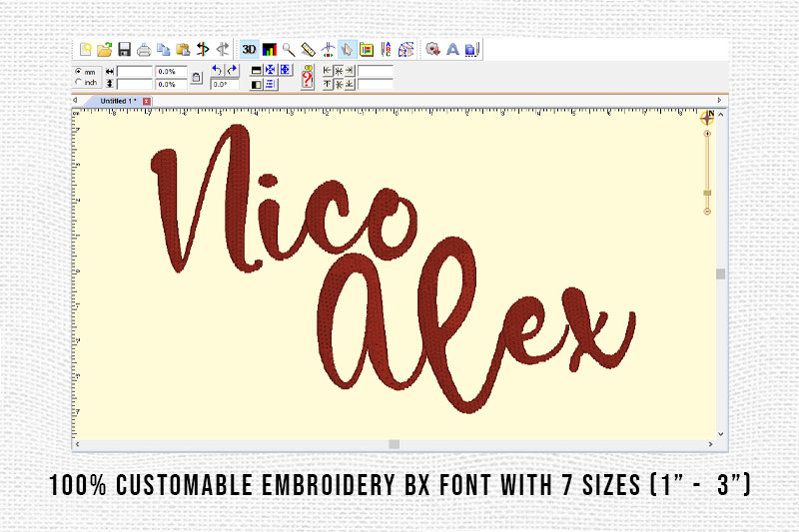Screen dimensions: 799x532
Task: Click the height percentage field
Action: tap(171, 84)
